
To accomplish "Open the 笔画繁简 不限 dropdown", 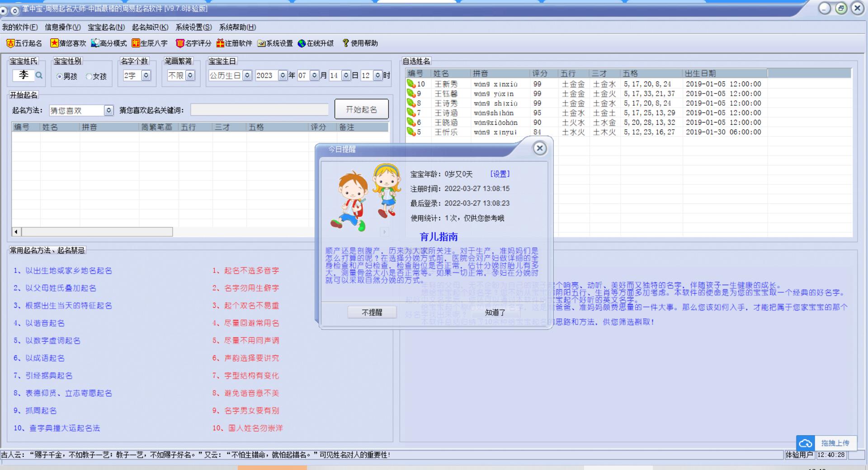I will pyautogui.click(x=190, y=75).
